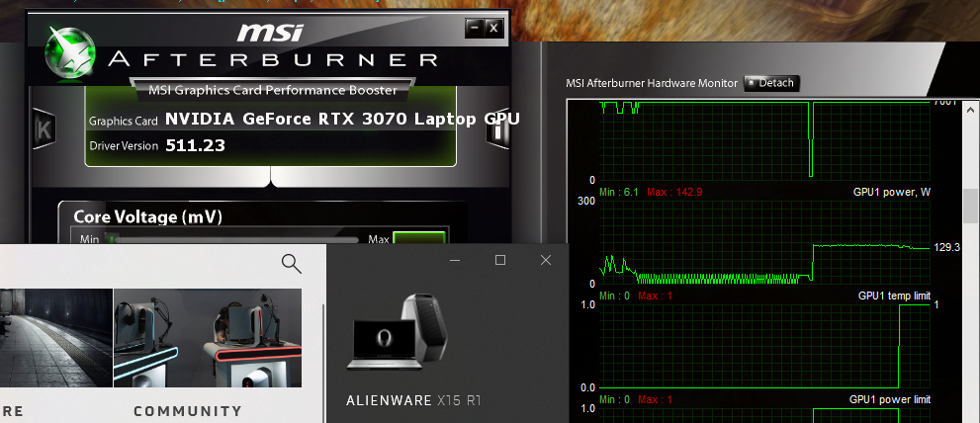Viewport: 980px width, 423px height.
Task: Click the 129.3 current power value
Action: click(x=947, y=247)
